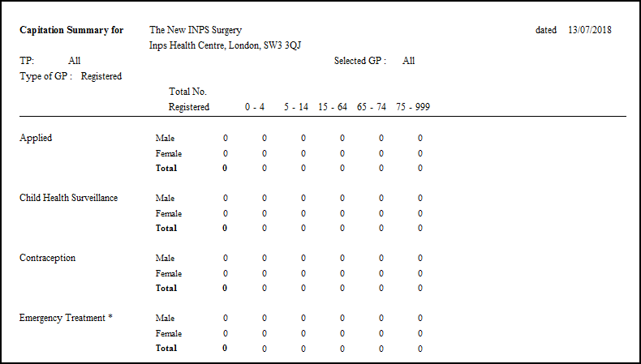Click the Total No. Registered column header
The image size is (641, 364).
(188, 99)
